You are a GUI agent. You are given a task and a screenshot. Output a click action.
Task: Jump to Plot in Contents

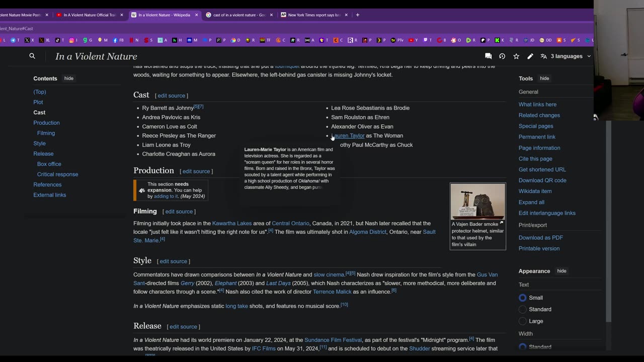coord(38,102)
